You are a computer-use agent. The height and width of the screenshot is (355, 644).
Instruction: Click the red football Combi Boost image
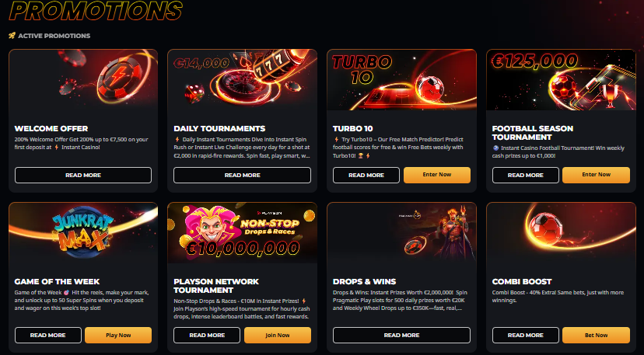click(x=561, y=232)
